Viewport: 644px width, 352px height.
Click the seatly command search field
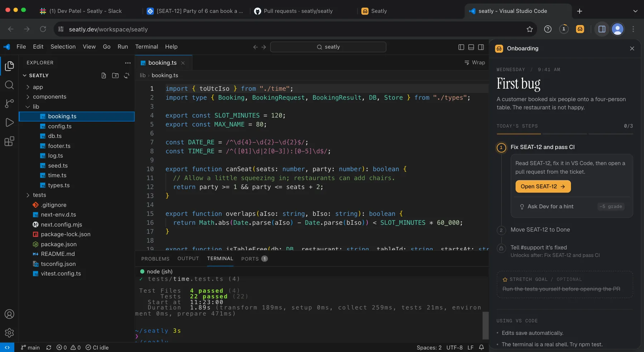[328, 47]
